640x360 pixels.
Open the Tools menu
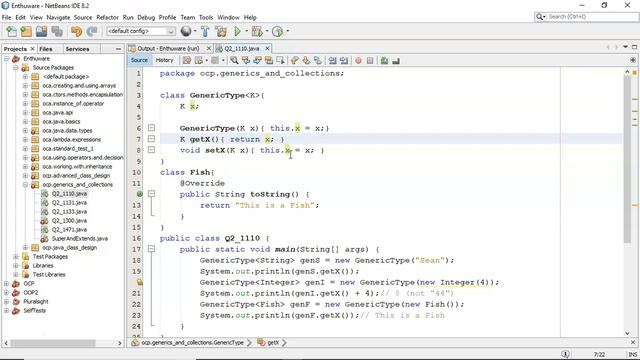pos(206,18)
